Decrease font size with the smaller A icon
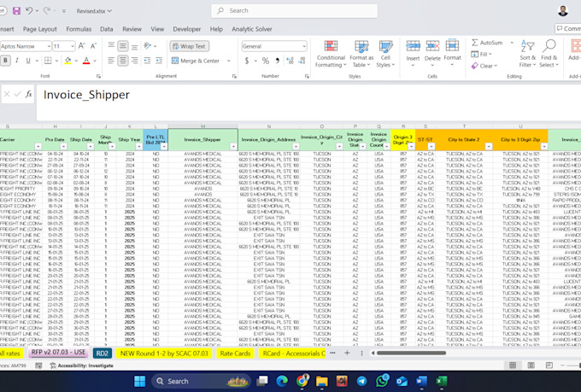This screenshot has width=581, height=392. coord(93,46)
